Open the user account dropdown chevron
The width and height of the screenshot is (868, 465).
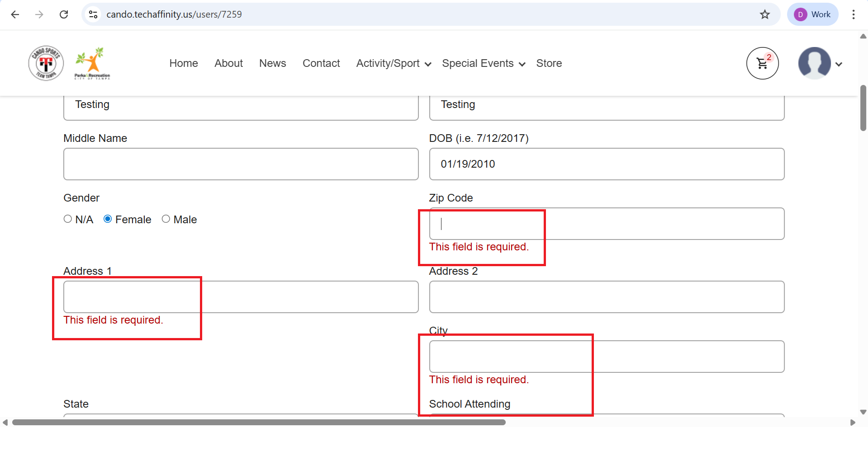839,64
